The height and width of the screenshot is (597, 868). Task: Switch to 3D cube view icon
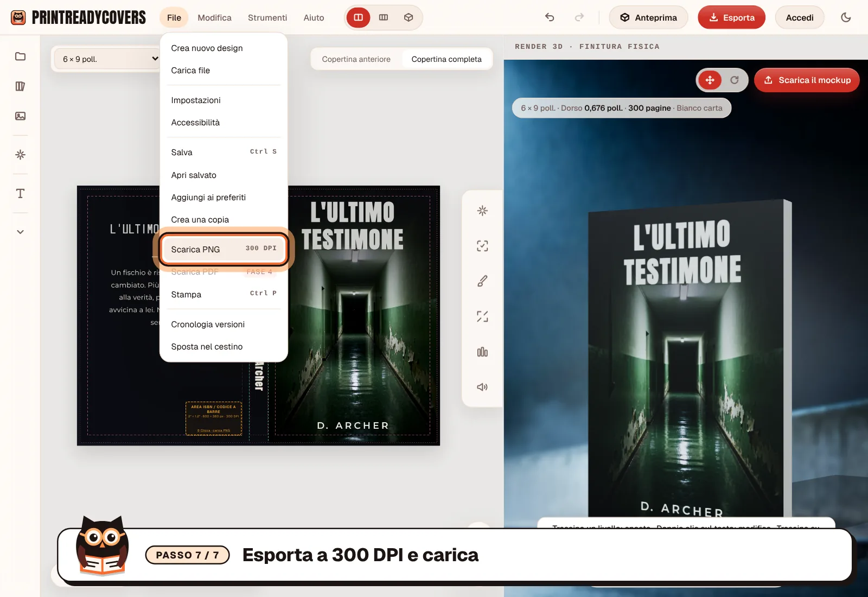click(409, 17)
